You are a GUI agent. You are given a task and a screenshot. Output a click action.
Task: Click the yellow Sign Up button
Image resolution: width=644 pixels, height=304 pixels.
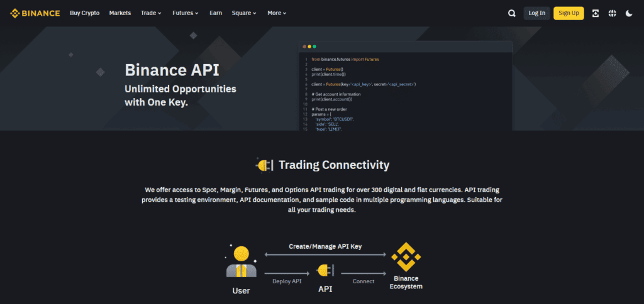[x=569, y=13]
